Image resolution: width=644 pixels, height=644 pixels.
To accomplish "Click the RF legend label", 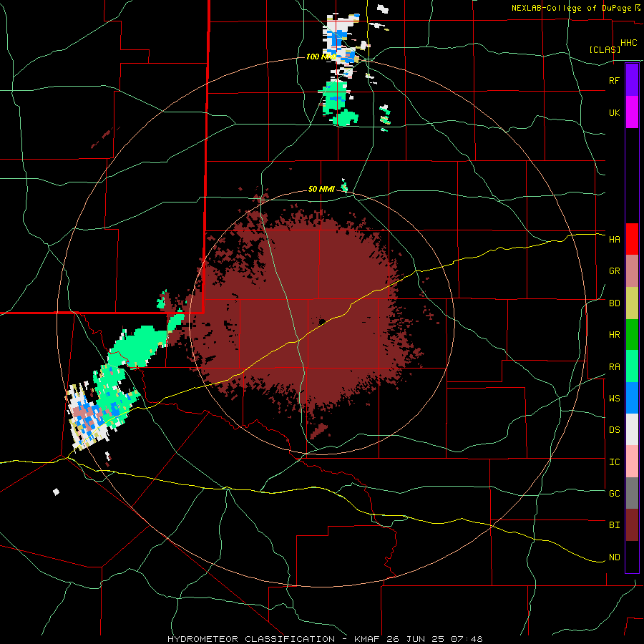I will point(614,80).
